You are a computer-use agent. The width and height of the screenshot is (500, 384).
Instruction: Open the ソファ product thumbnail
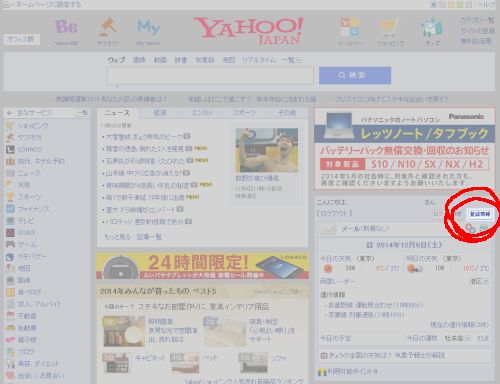point(253,363)
